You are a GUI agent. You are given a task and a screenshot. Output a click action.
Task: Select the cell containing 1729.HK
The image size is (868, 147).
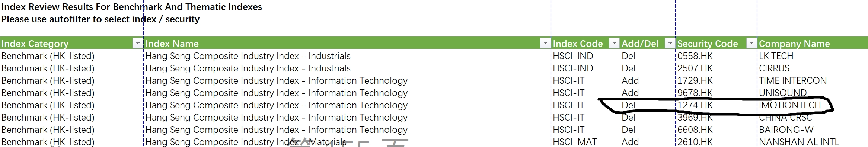pos(716,81)
